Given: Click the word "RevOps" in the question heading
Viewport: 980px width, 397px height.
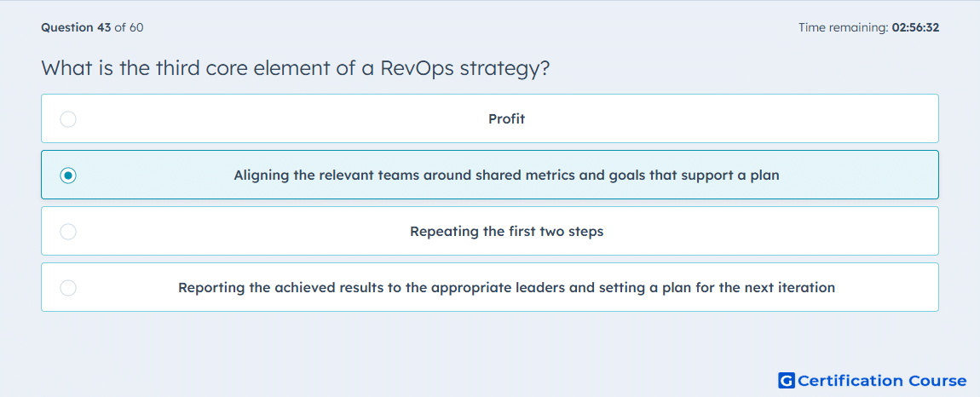Looking at the screenshot, I should pyautogui.click(x=416, y=67).
